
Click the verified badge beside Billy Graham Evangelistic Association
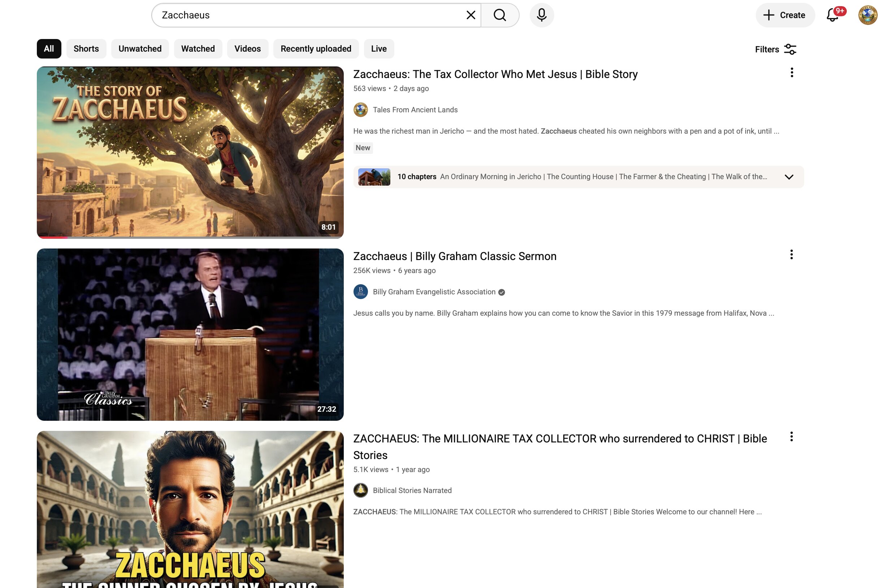502,292
